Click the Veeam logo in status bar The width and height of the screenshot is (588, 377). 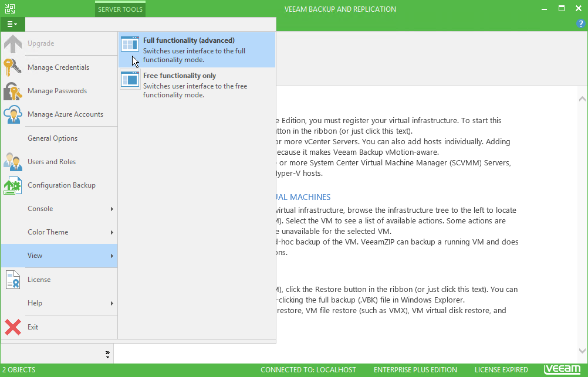coord(562,369)
